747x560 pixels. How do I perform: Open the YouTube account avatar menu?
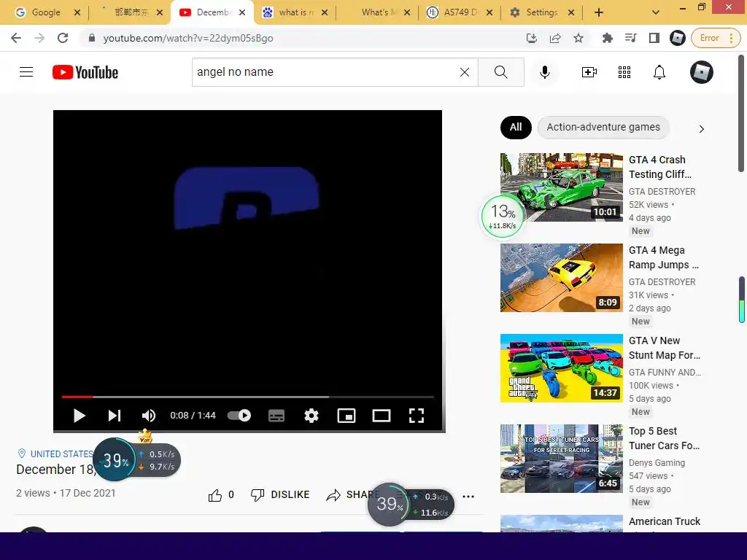pyautogui.click(x=702, y=72)
